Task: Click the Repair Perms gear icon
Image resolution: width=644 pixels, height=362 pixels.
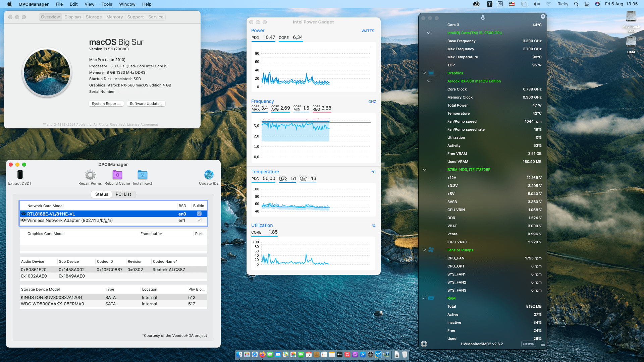Action: (x=90, y=175)
